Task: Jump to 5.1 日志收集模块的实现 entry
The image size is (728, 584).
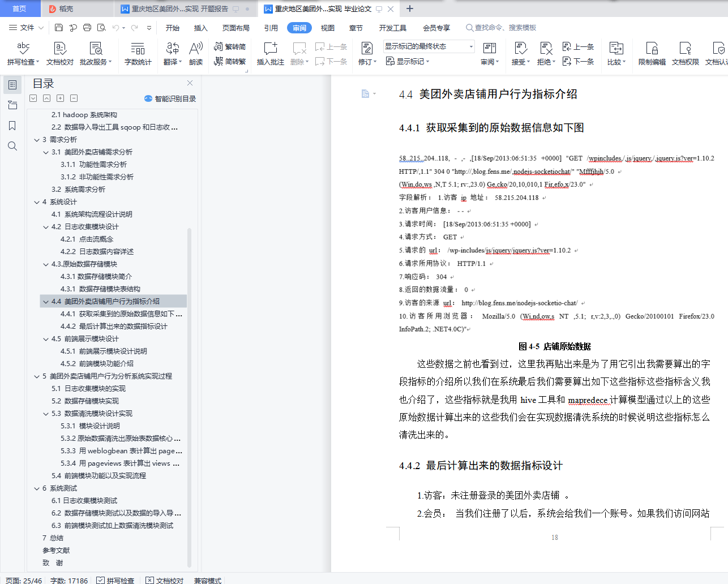Action: click(x=88, y=389)
